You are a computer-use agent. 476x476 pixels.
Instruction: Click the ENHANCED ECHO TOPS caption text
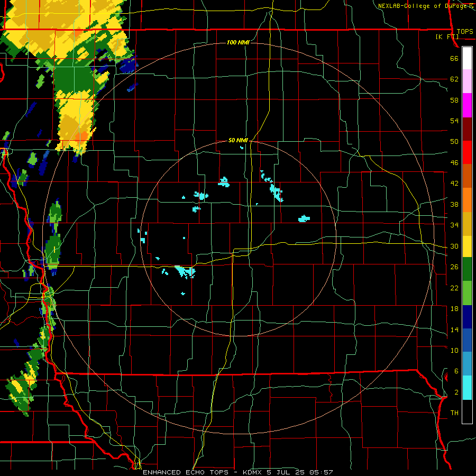click(188, 472)
